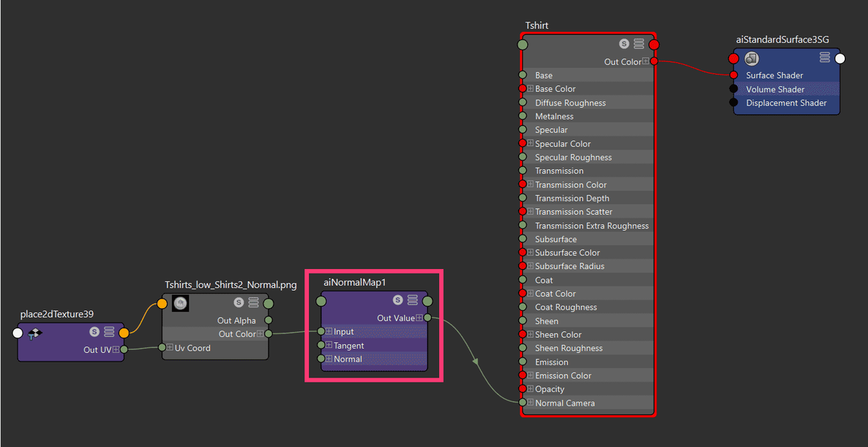
Task: Click the swatch toggle icon on aiNormalMap1 node
Action: [x=398, y=300]
